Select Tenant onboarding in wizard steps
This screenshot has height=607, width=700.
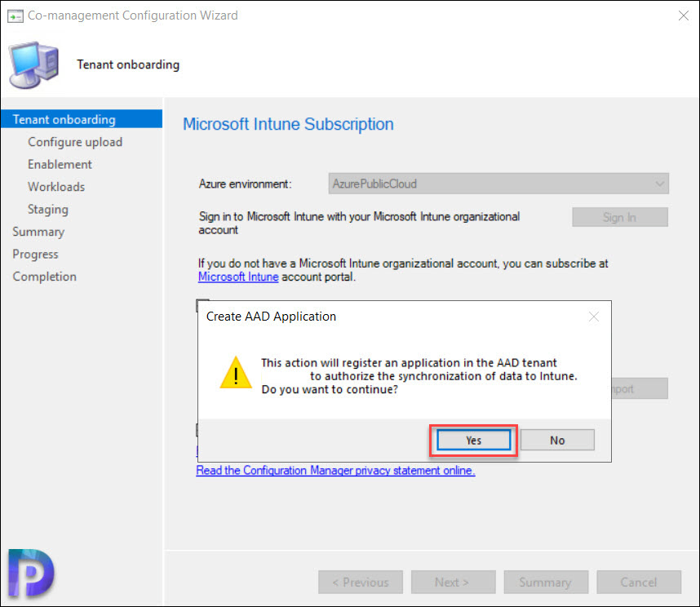click(82, 119)
